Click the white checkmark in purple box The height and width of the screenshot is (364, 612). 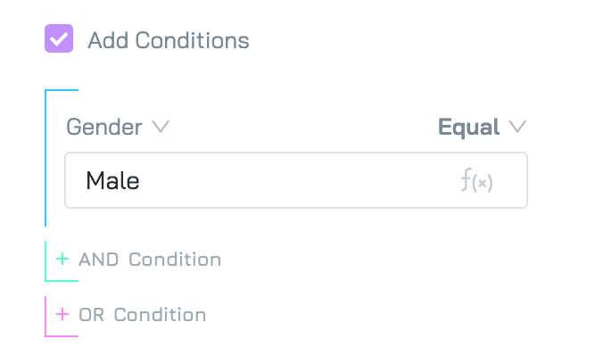click(59, 39)
